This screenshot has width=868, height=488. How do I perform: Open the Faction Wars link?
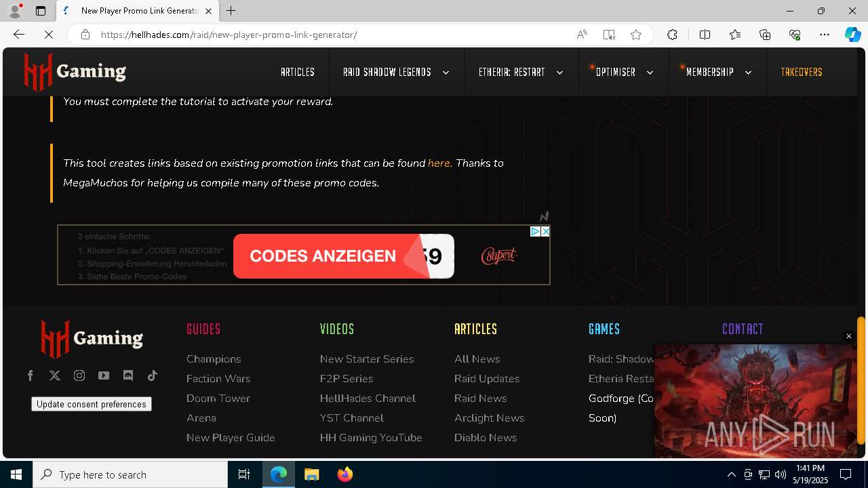coord(218,379)
